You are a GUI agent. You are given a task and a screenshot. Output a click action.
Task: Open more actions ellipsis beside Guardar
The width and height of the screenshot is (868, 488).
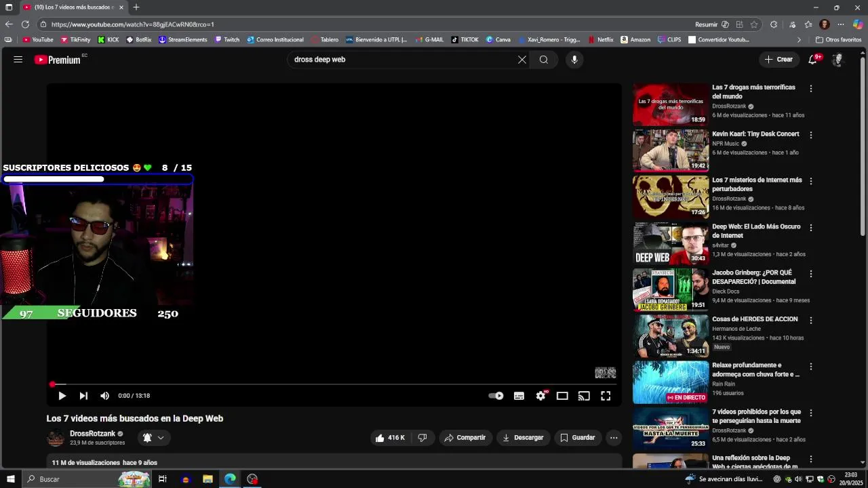point(614,438)
